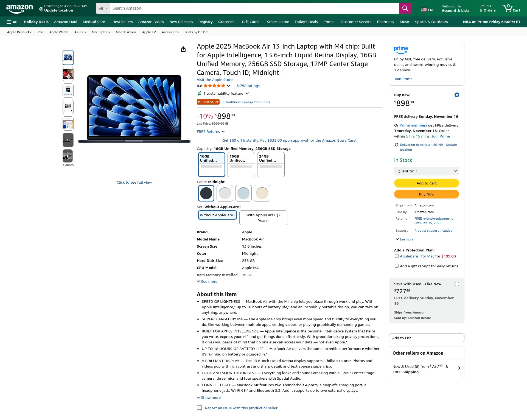Screen dimensions: 527x420
Task: Open the All hamburger menu
Action: (x=12, y=22)
